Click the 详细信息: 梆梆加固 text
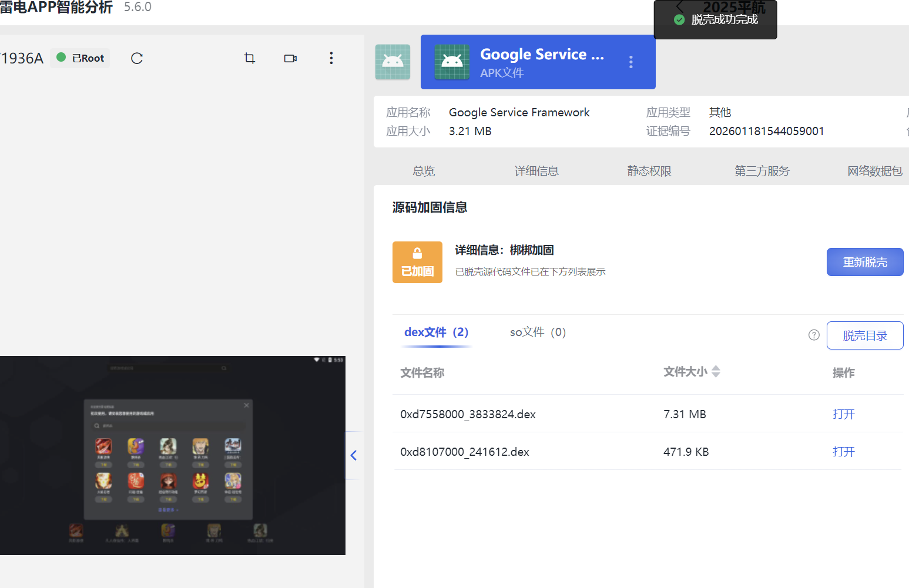Screen dimensions: 909x588 pyautogui.click(x=505, y=250)
